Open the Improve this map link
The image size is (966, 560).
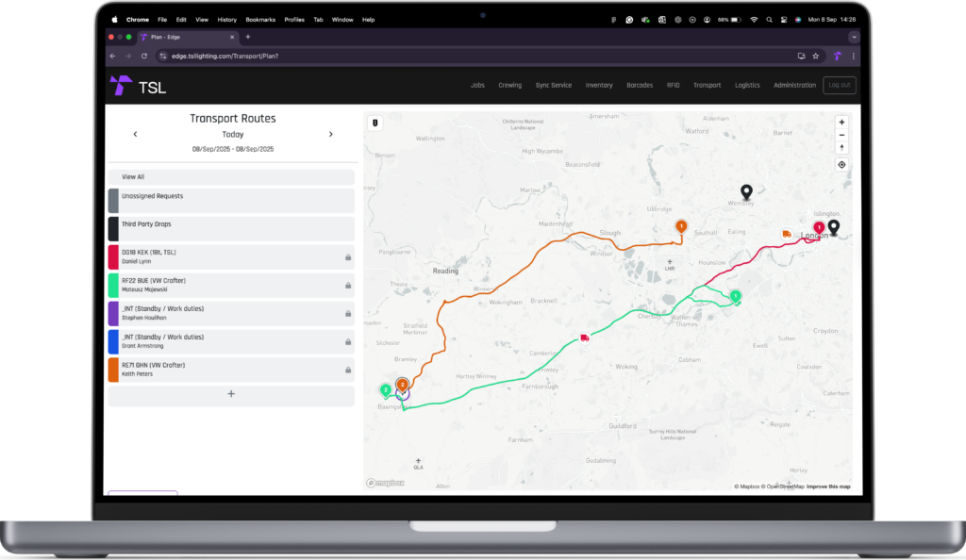pyautogui.click(x=828, y=486)
